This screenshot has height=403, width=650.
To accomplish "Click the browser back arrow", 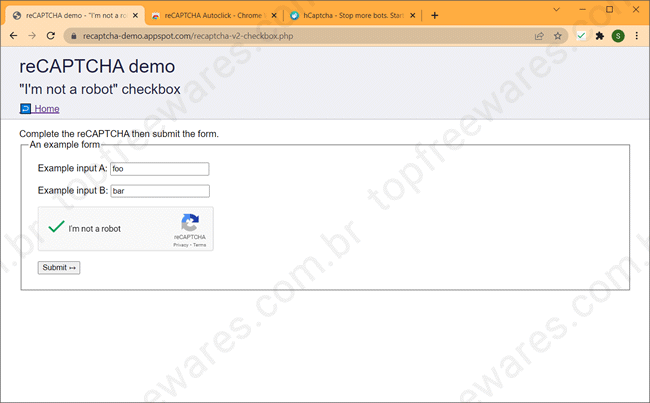I will [x=14, y=35].
